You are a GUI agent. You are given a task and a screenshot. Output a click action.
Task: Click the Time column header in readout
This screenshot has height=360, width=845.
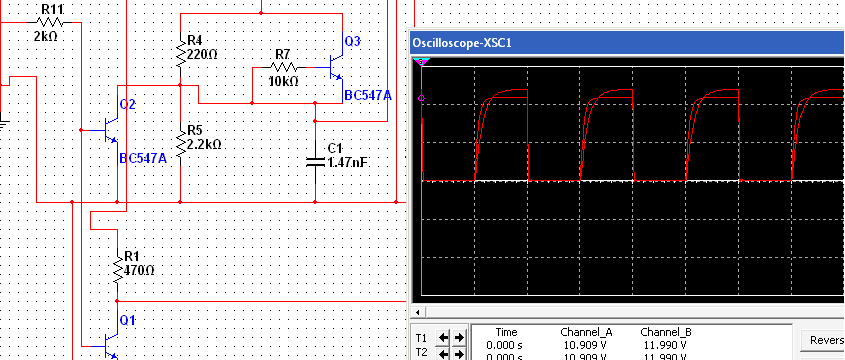click(x=506, y=332)
